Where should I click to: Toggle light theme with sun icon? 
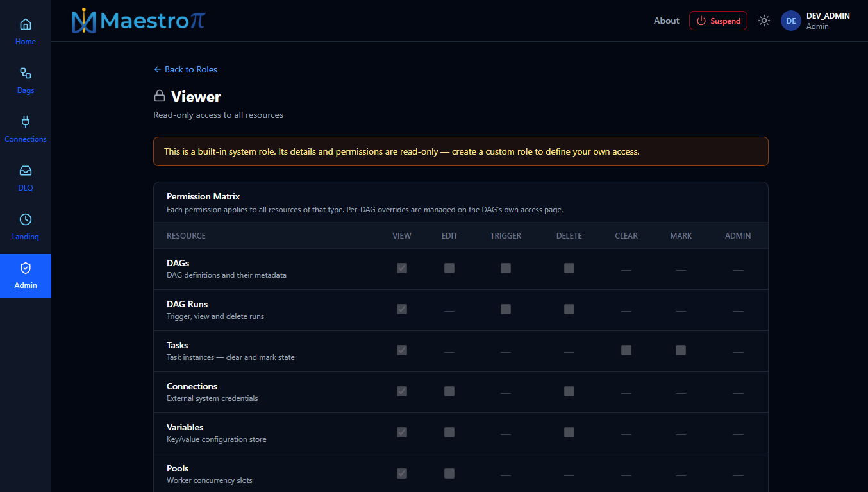[764, 21]
